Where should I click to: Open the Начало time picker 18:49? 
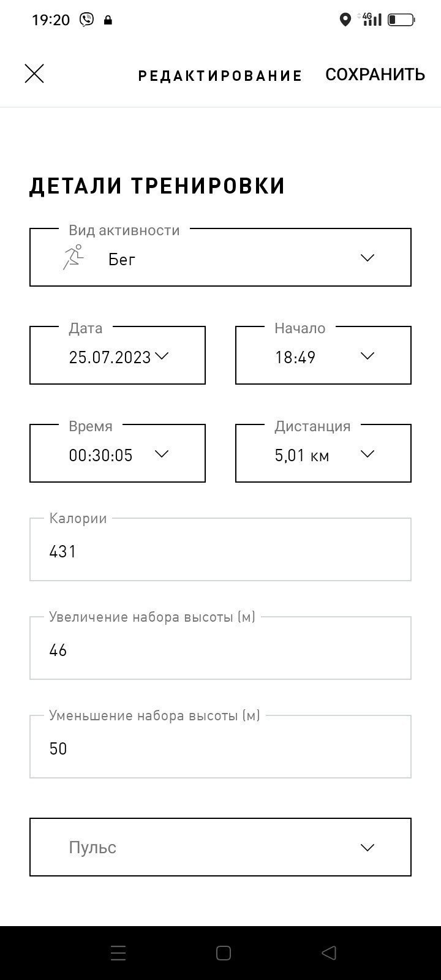323,355
